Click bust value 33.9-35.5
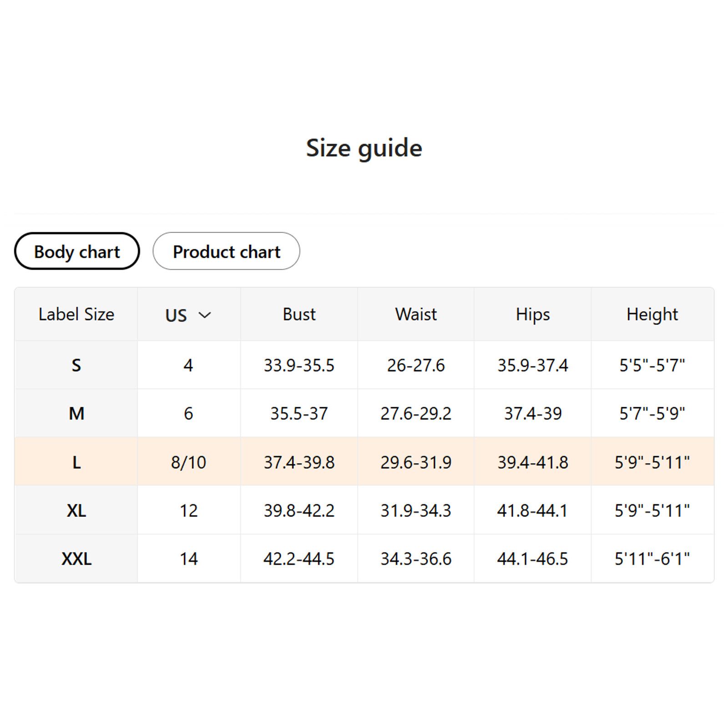728x728 pixels. coord(299,365)
